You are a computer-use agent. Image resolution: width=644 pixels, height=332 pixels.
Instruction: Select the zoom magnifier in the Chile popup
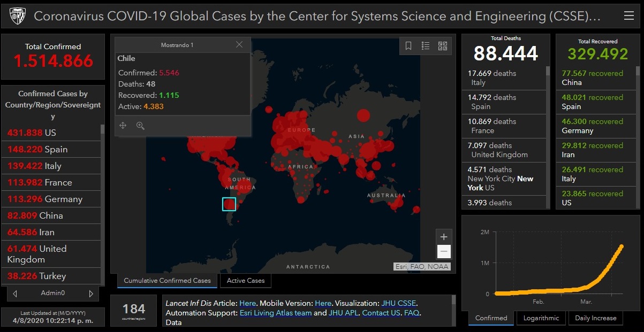pos(140,125)
